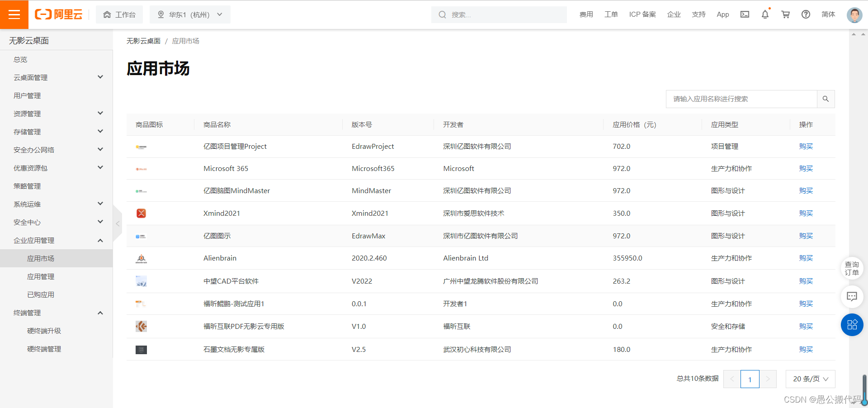Open 费用 in the top navigation

click(586, 14)
